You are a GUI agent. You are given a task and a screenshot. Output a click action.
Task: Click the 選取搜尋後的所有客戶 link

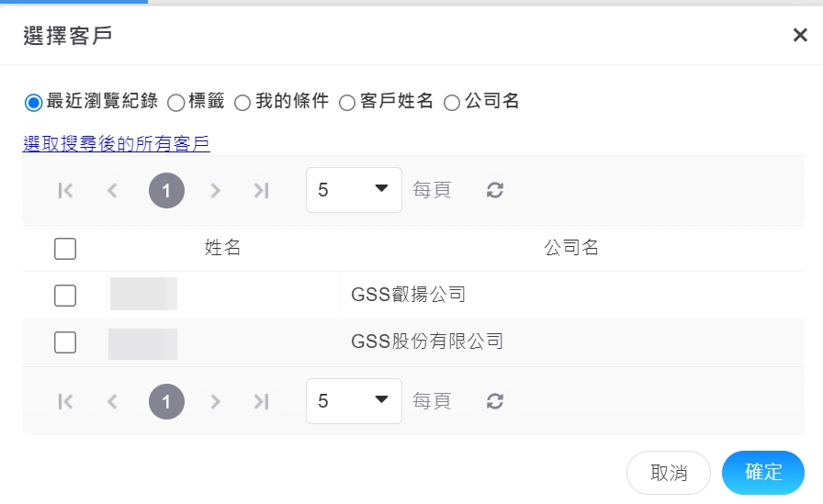pyautogui.click(x=117, y=143)
